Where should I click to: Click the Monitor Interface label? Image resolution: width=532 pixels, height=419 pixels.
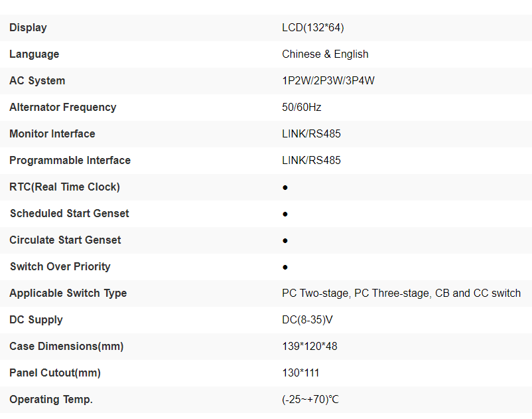(x=52, y=134)
